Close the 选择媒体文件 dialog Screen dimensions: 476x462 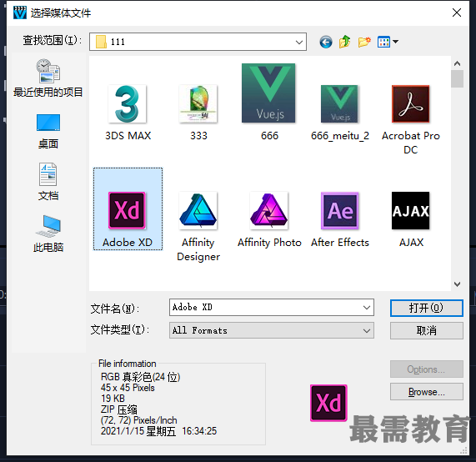[457, 13]
